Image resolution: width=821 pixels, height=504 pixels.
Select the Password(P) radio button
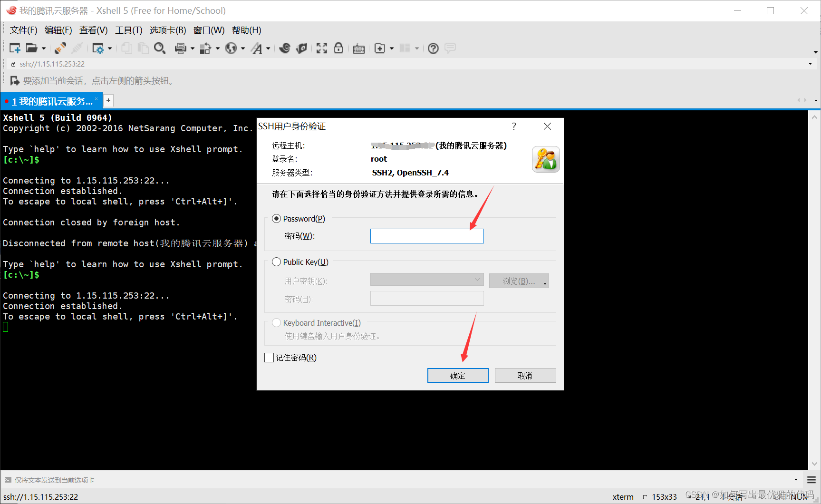tap(276, 219)
